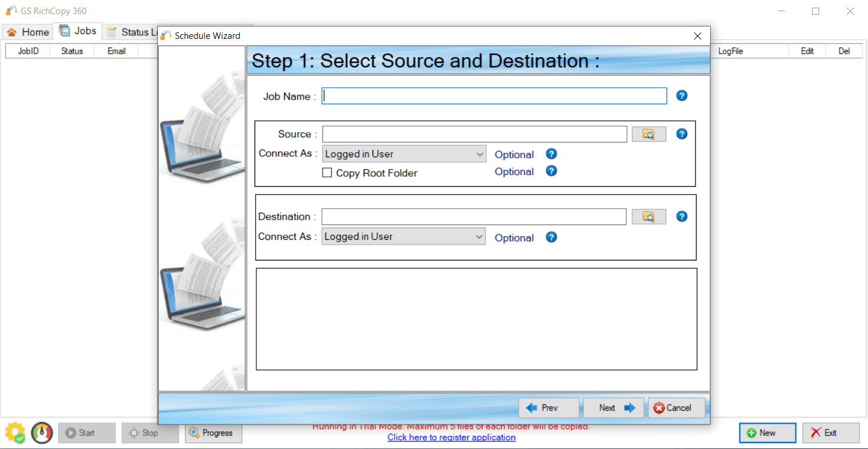Click the Email column header

[x=116, y=51]
